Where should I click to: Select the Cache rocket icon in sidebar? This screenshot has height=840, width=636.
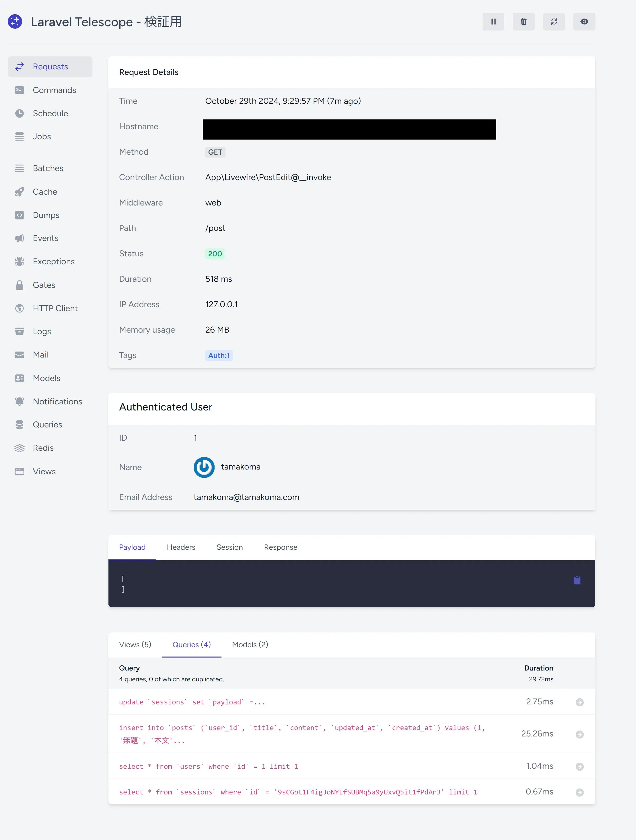point(20,192)
